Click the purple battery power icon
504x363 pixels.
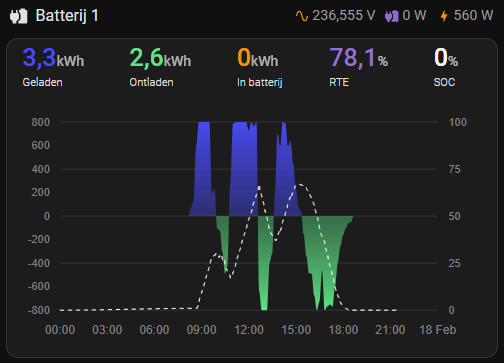392,16
